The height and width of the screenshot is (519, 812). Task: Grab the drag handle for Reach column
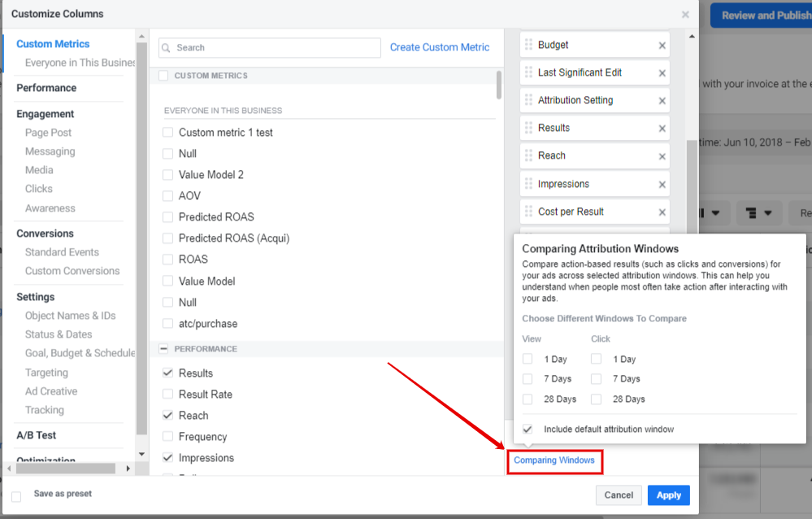pyautogui.click(x=528, y=155)
